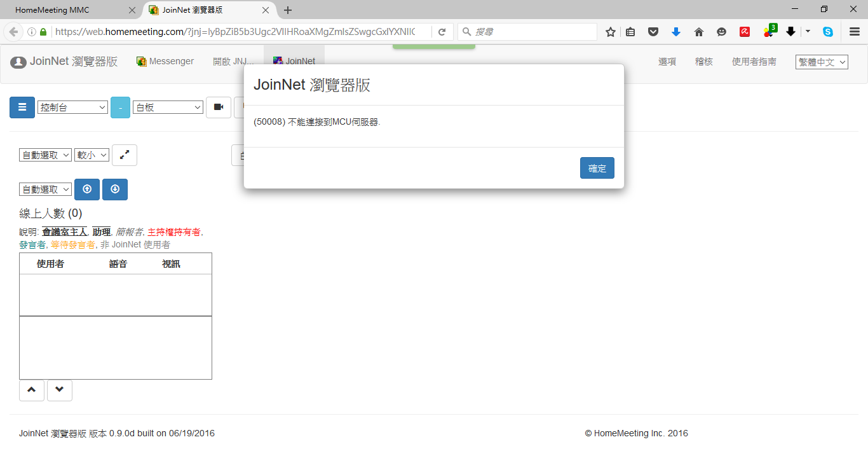Click 確定 to dismiss the error dialog

tap(597, 168)
